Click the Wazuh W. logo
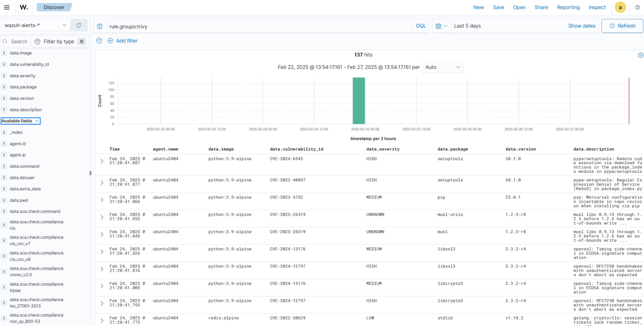The width and height of the screenshot is (644, 326). (x=24, y=7)
